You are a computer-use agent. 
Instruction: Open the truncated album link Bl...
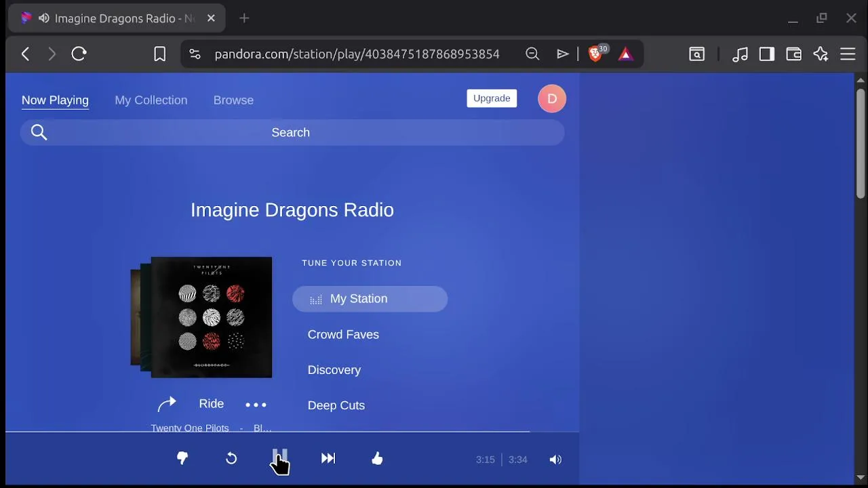[262, 428]
